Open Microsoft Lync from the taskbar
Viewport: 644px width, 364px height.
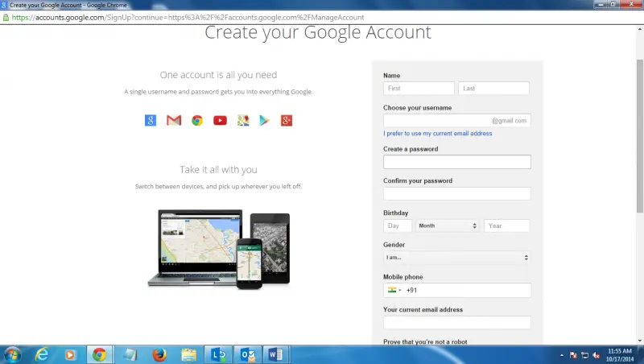[218, 354]
